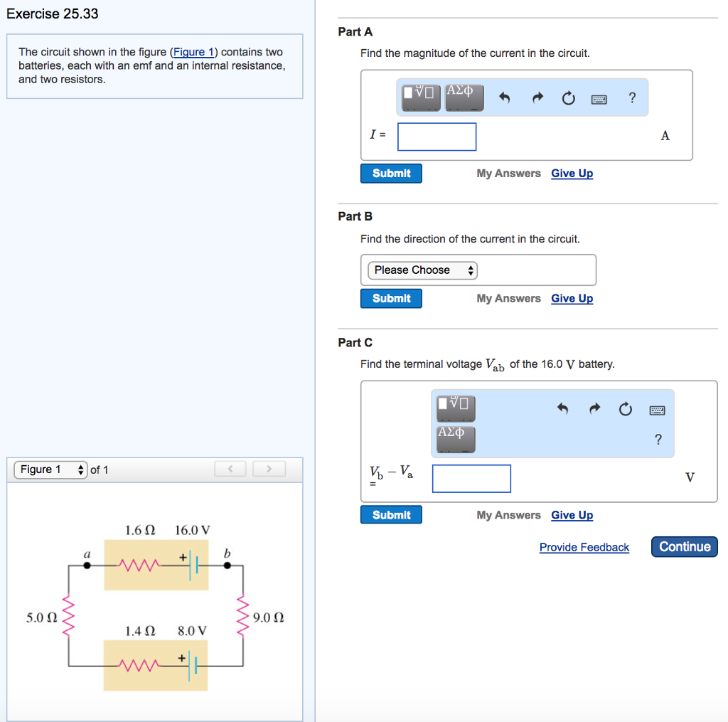Viewport: 728px width, 722px height.
Task: Submit the Part A answer
Action: (391, 173)
